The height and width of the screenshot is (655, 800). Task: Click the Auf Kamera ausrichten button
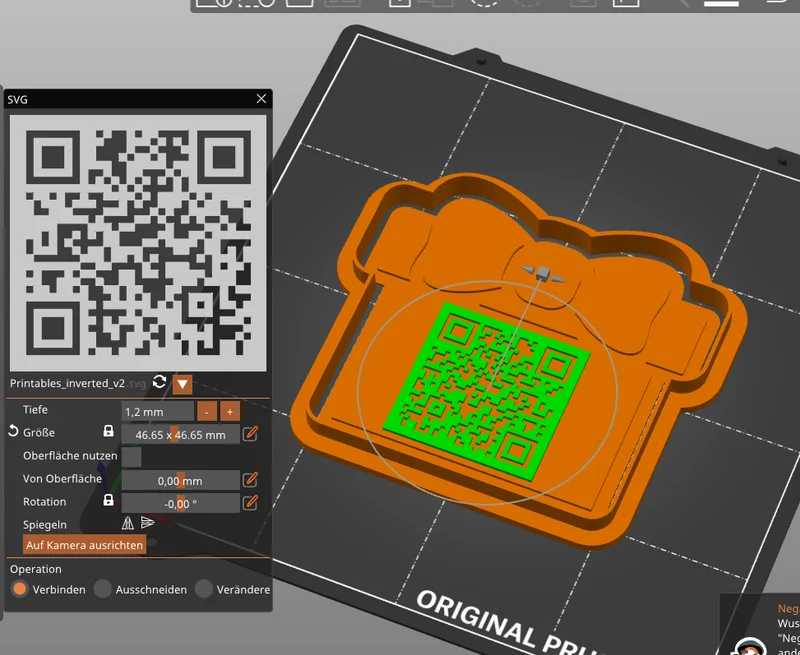tap(85, 545)
